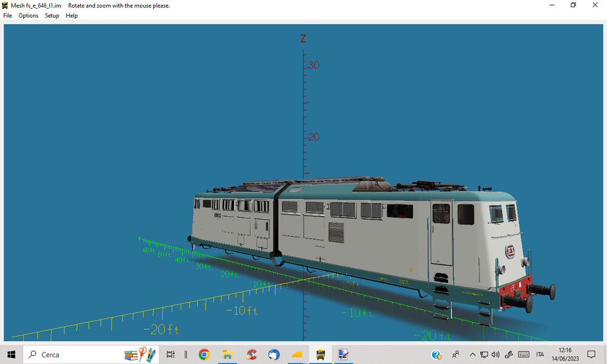The image size is (607, 364).
Task: Click the search highlights books icon
Action: pyautogui.click(x=140, y=354)
